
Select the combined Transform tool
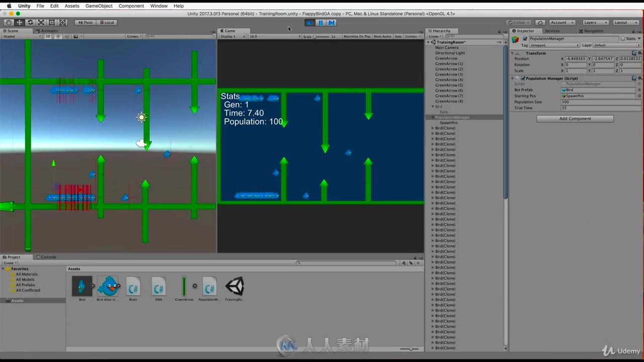click(63, 23)
